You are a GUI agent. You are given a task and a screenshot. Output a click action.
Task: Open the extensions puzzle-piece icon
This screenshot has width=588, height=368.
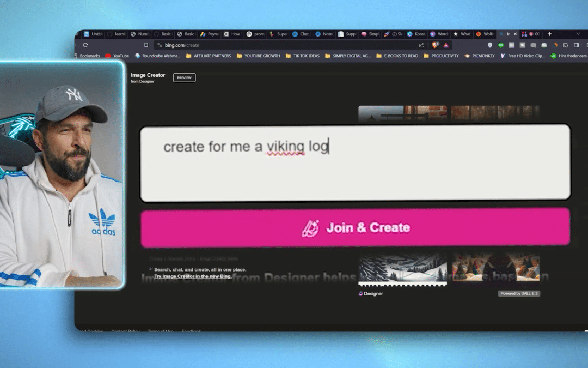coord(566,45)
